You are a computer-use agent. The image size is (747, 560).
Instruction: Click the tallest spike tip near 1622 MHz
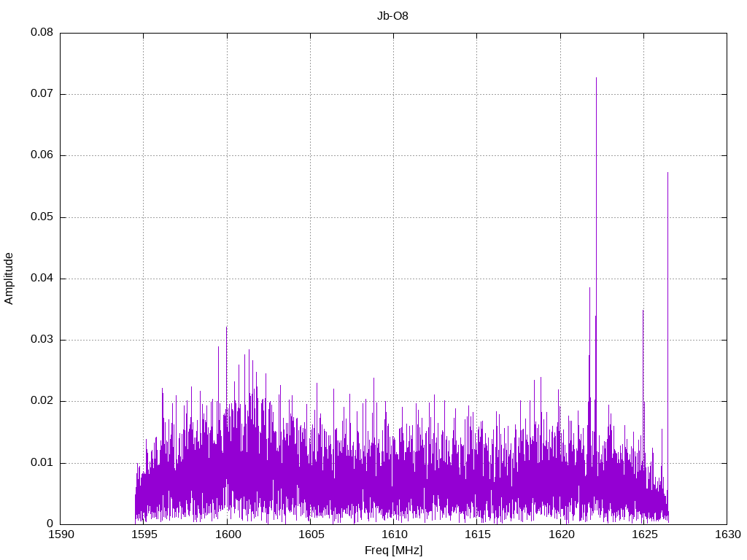pyautogui.click(x=596, y=78)
